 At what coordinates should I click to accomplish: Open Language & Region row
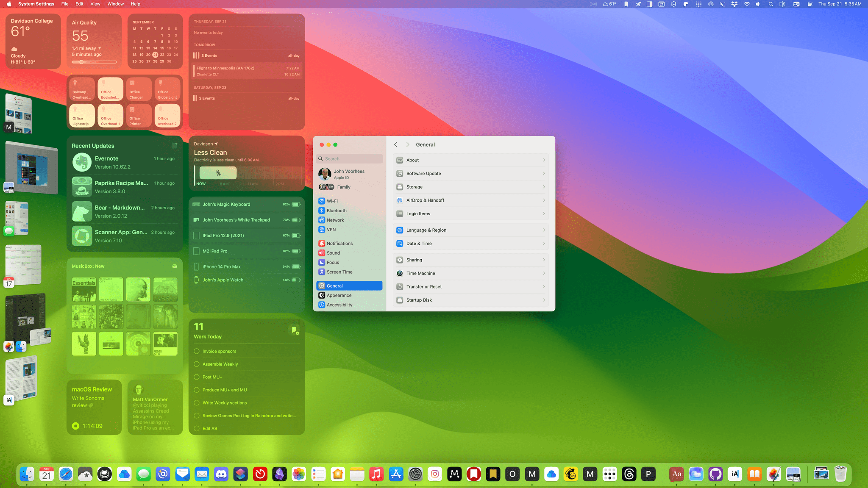(470, 230)
